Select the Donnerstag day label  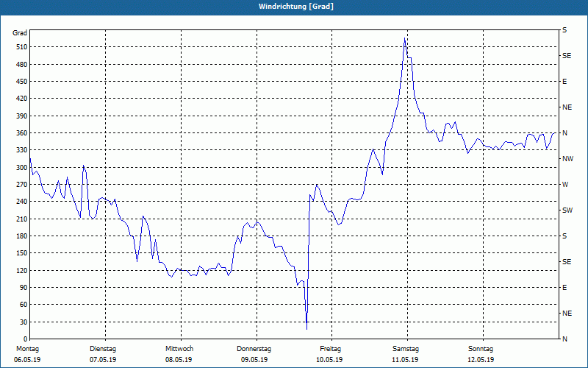[254, 348]
